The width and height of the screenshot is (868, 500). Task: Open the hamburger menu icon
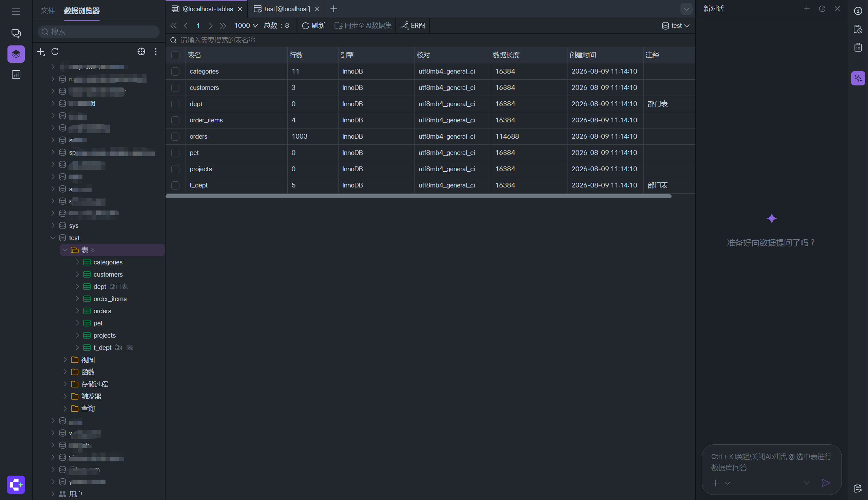pyautogui.click(x=16, y=12)
